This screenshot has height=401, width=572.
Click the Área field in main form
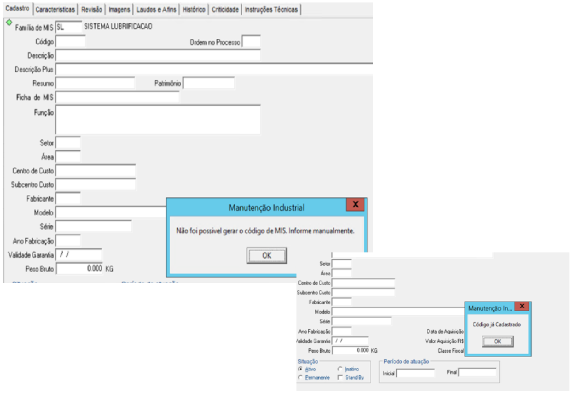click(68, 156)
